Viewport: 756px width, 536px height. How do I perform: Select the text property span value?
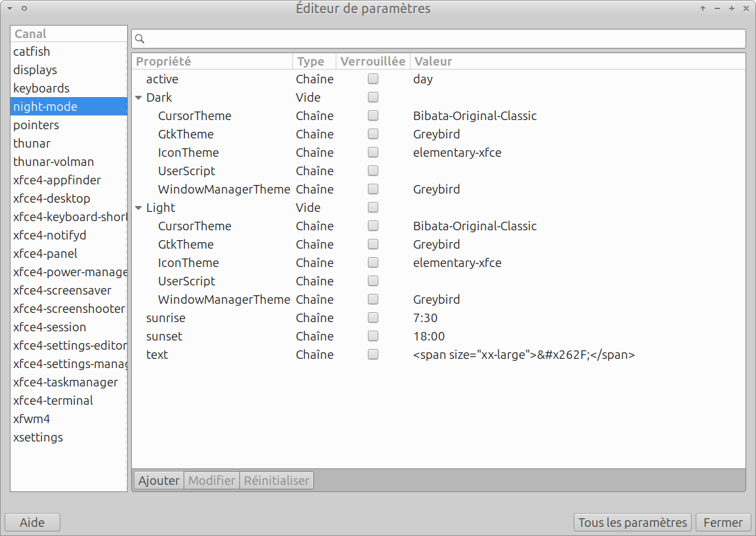point(524,355)
